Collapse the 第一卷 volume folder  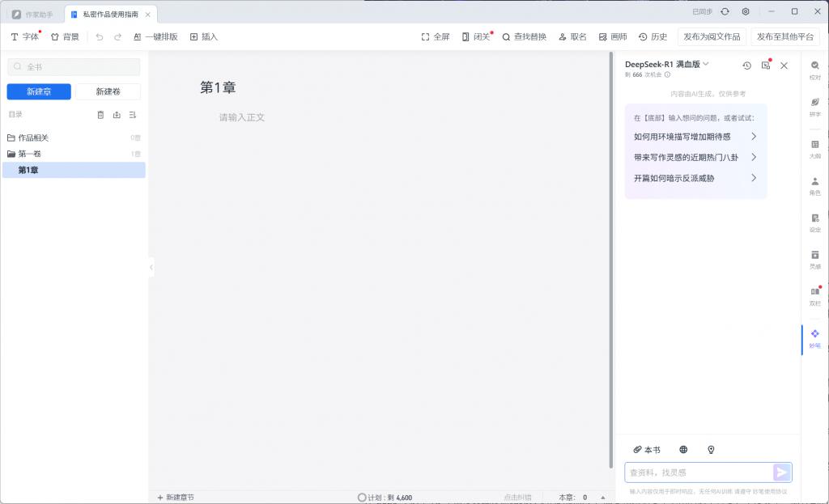[11, 154]
